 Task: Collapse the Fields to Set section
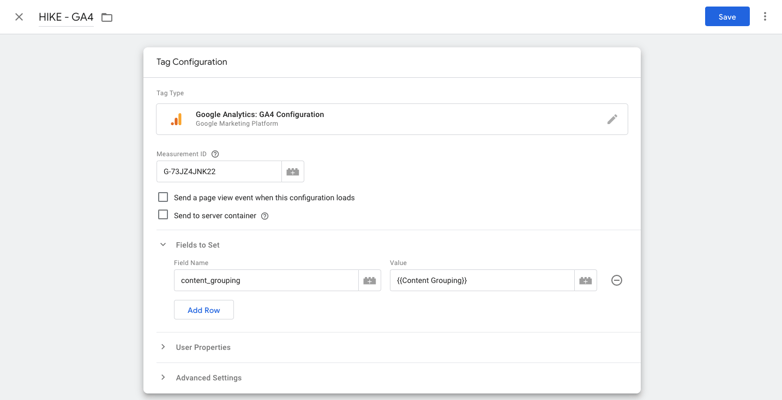pos(163,245)
